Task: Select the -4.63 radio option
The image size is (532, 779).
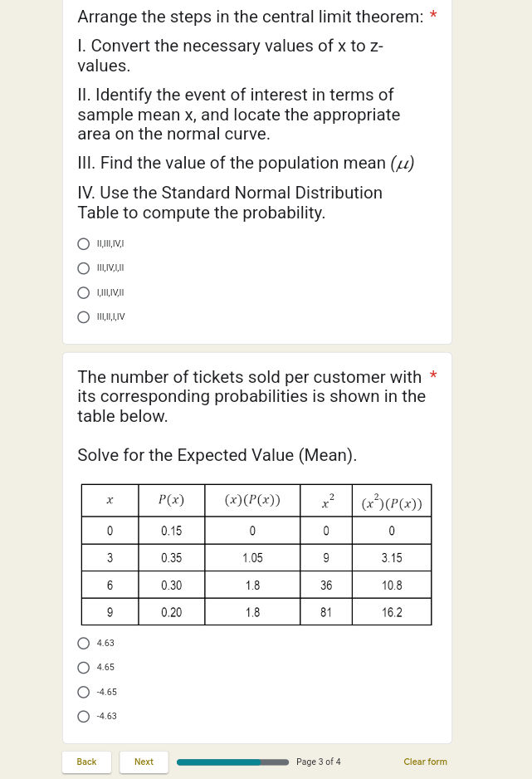Action: pyautogui.click(x=83, y=716)
